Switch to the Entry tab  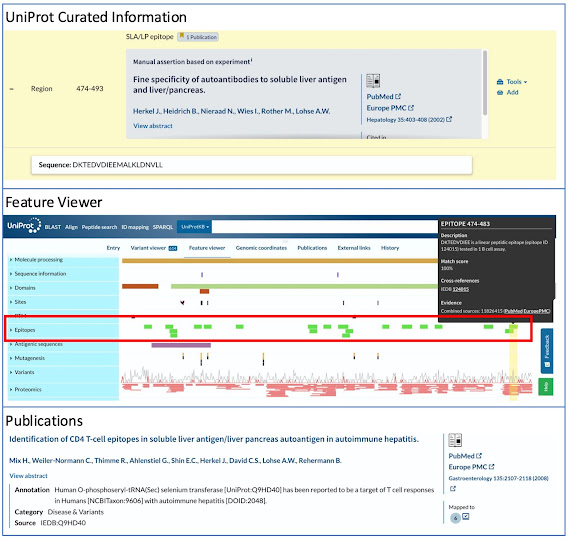[113, 248]
